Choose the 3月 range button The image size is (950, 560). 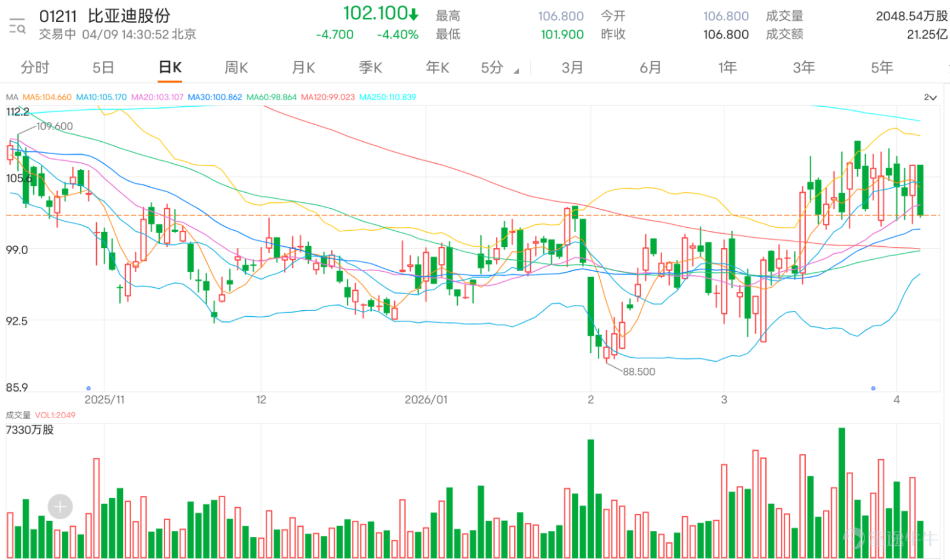tap(572, 68)
